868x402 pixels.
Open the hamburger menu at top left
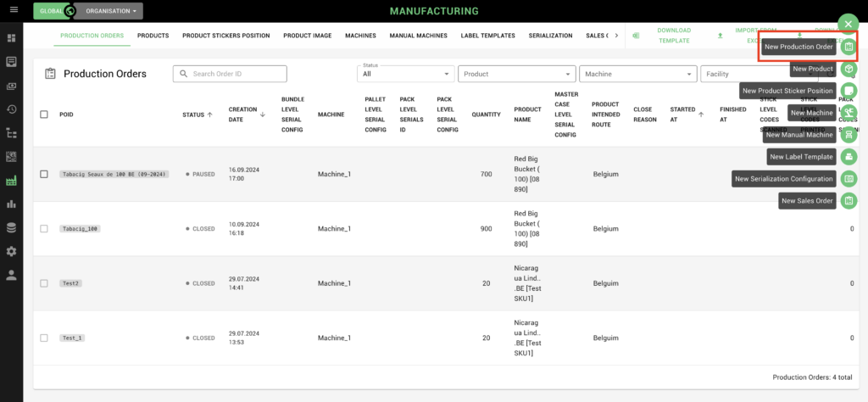point(11,11)
